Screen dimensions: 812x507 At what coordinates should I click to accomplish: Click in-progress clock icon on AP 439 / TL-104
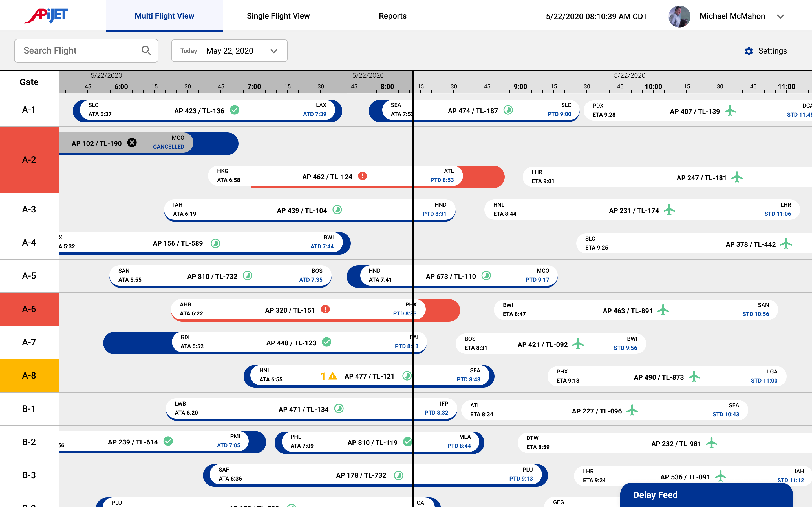tap(337, 210)
